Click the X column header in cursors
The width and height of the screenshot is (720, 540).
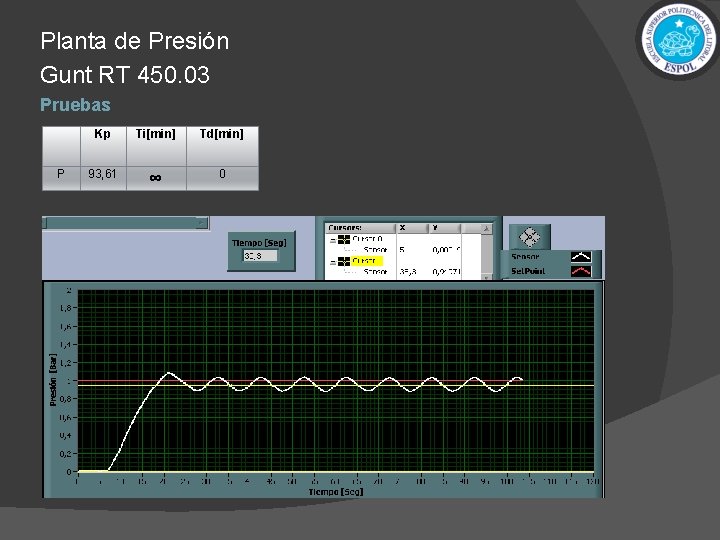click(x=412, y=228)
